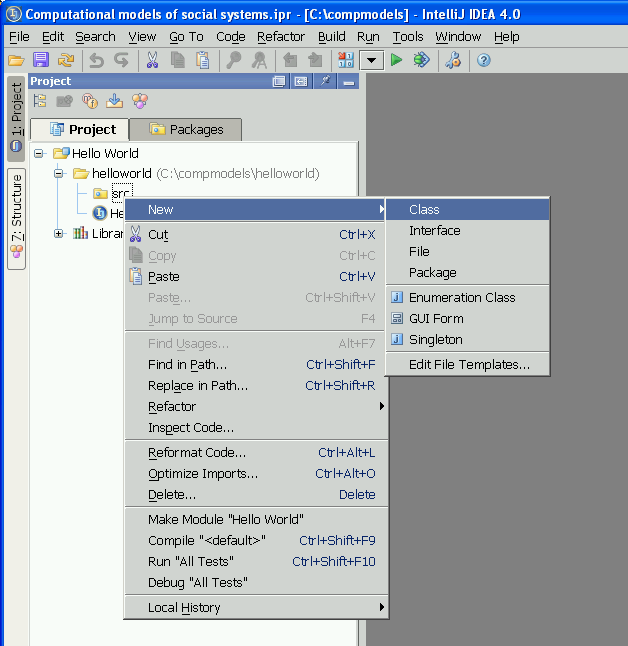
Task: Open the Build menu
Action: (332, 37)
